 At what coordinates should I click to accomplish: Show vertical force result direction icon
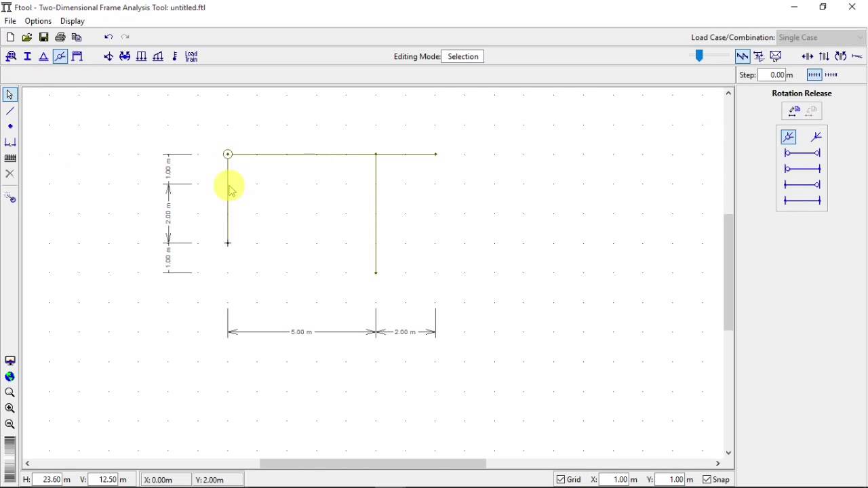pos(824,56)
